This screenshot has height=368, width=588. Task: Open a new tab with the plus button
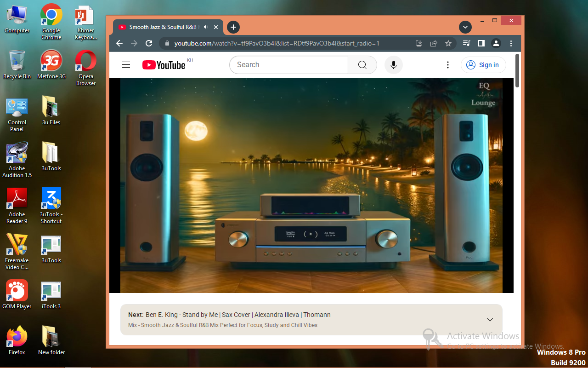[233, 27]
